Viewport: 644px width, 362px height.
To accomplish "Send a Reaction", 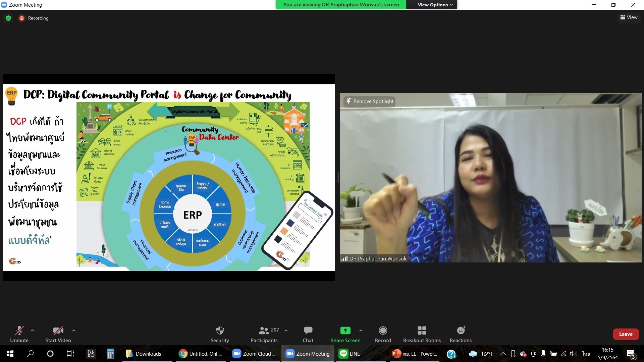I will (x=460, y=334).
